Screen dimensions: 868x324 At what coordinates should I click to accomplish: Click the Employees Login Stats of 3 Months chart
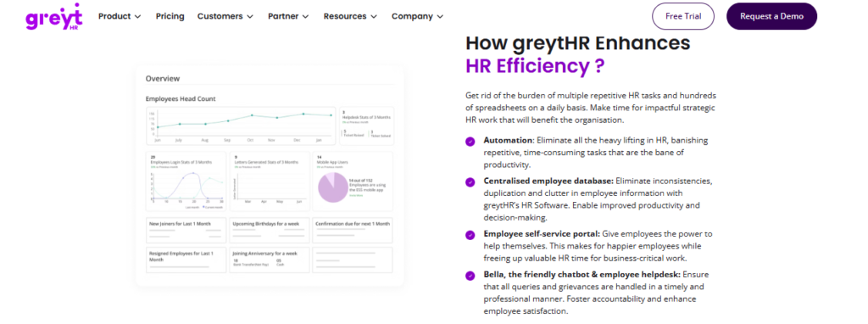click(186, 182)
